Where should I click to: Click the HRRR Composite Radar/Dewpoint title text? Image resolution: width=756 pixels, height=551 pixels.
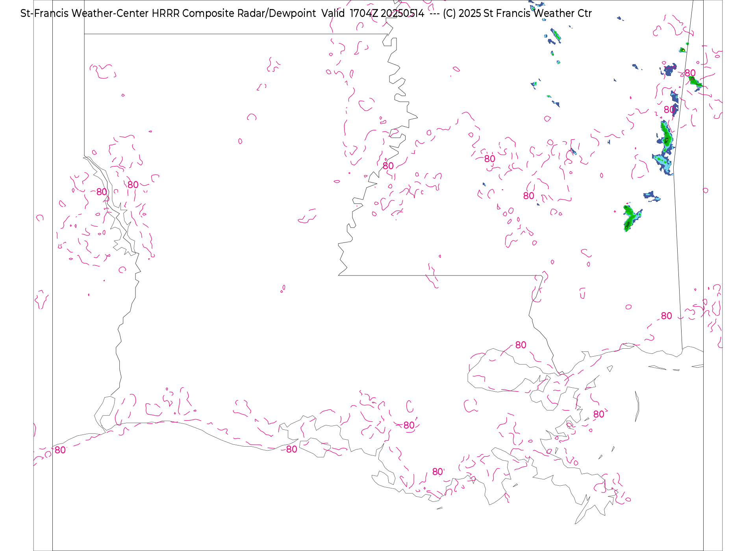pyautogui.click(x=234, y=13)
